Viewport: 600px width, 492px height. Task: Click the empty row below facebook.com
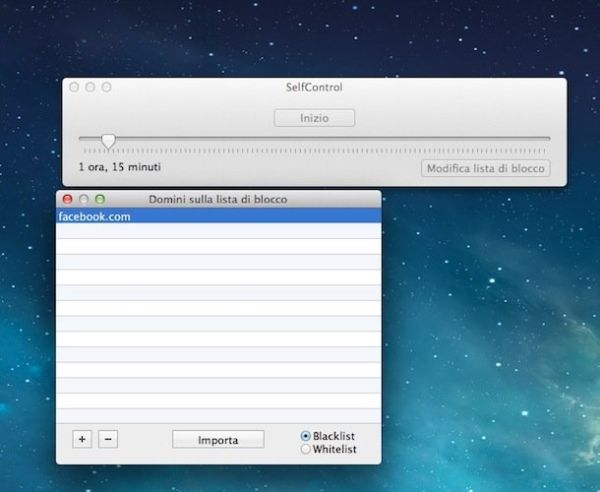[218, 231]
